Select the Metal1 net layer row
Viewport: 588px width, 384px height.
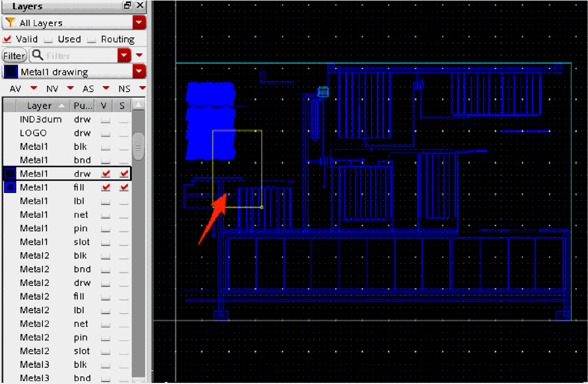67,215
